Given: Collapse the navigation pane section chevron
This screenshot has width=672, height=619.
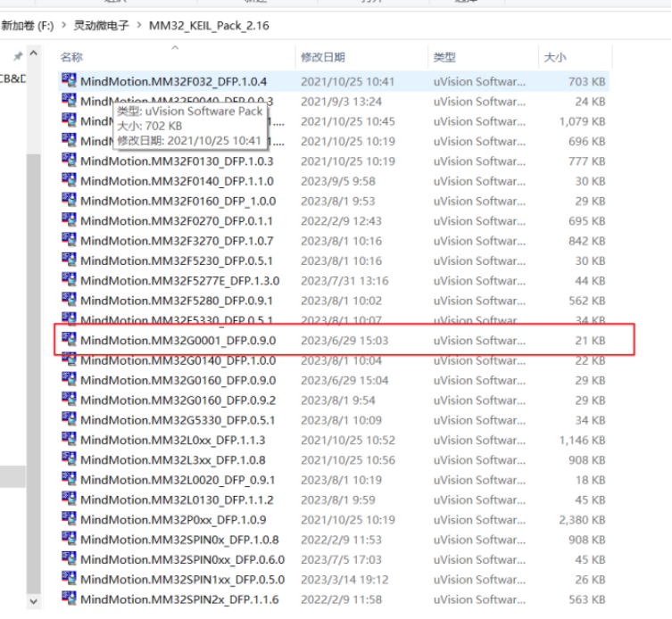Looking at the screenshot, I should (x=34, y=56).
